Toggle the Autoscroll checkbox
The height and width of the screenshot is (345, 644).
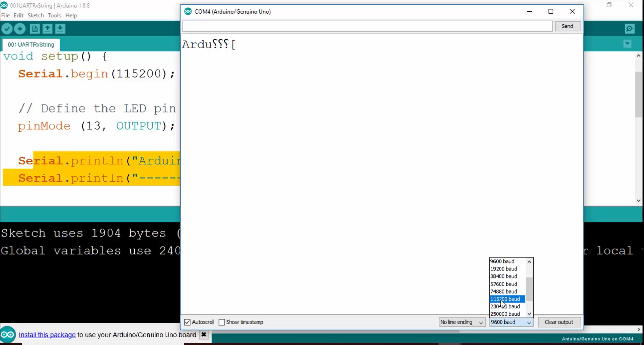click(x=187, y=322)
